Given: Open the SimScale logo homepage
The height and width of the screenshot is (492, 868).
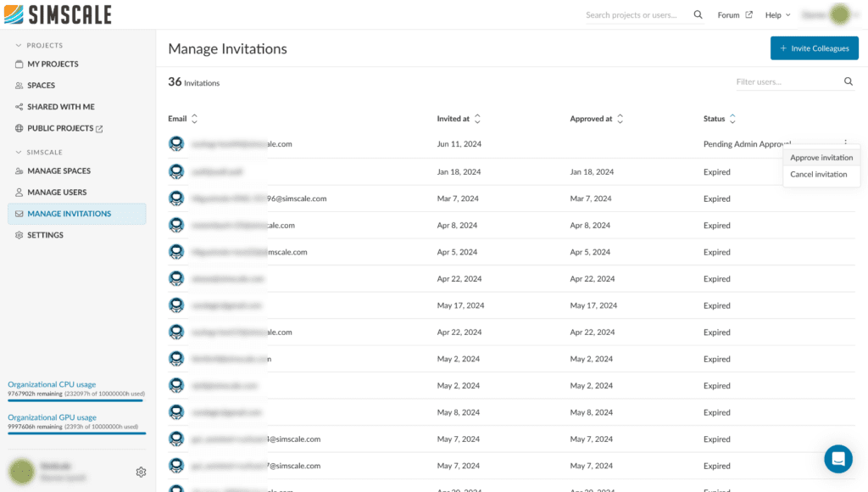Looking at the screenshot, I should tap(57, 14).
